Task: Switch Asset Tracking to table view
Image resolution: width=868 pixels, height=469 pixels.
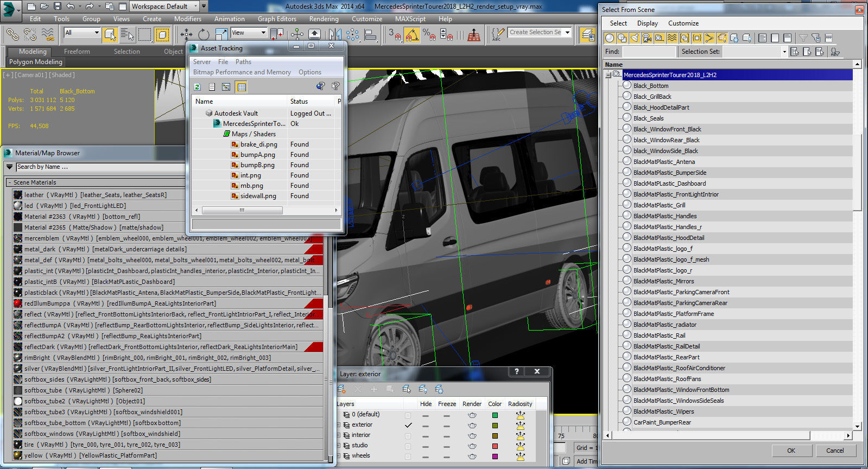Action: point(242,86)
